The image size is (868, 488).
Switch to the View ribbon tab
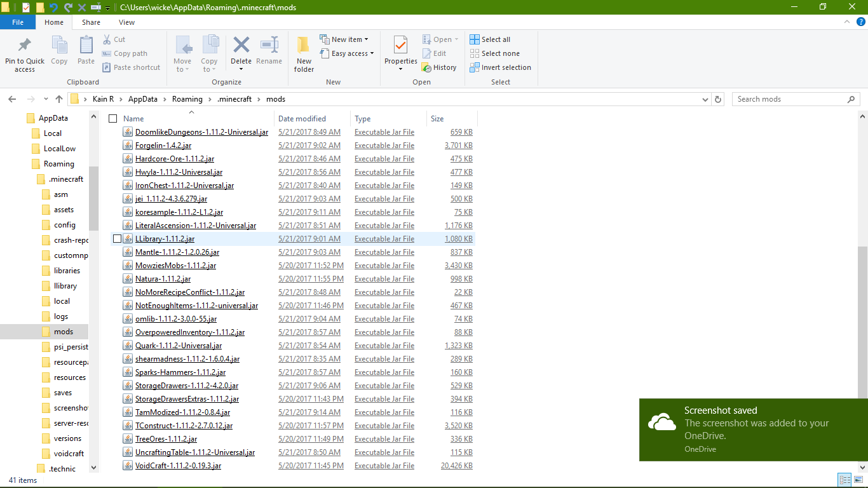(x=127, y=22)
